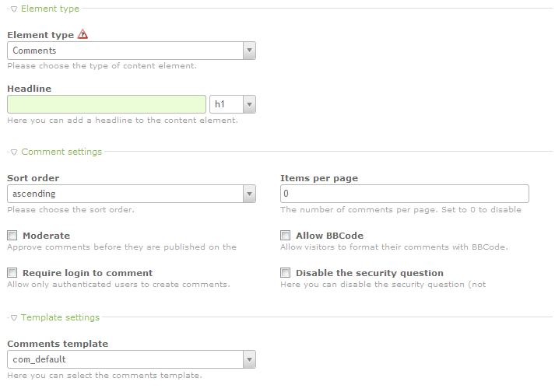
Task: Open the Sort order ascending dropdown
Action: click(x=132, y=193)
